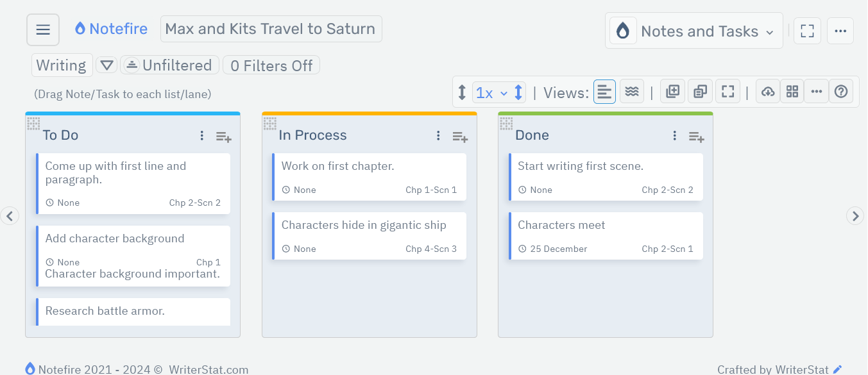Open the In Process lane menu
Image resolution: width=868 pixels, height=375 pixels.
click(x=438, y=135)
